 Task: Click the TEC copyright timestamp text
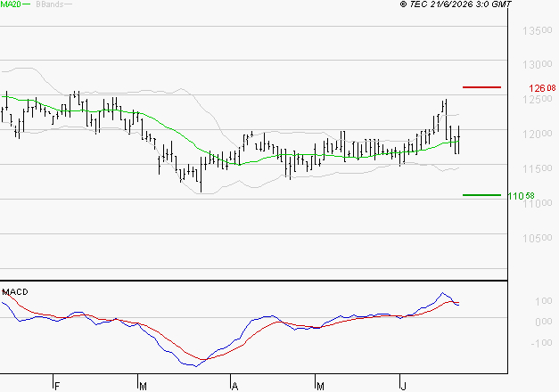[x=456, y=4]
